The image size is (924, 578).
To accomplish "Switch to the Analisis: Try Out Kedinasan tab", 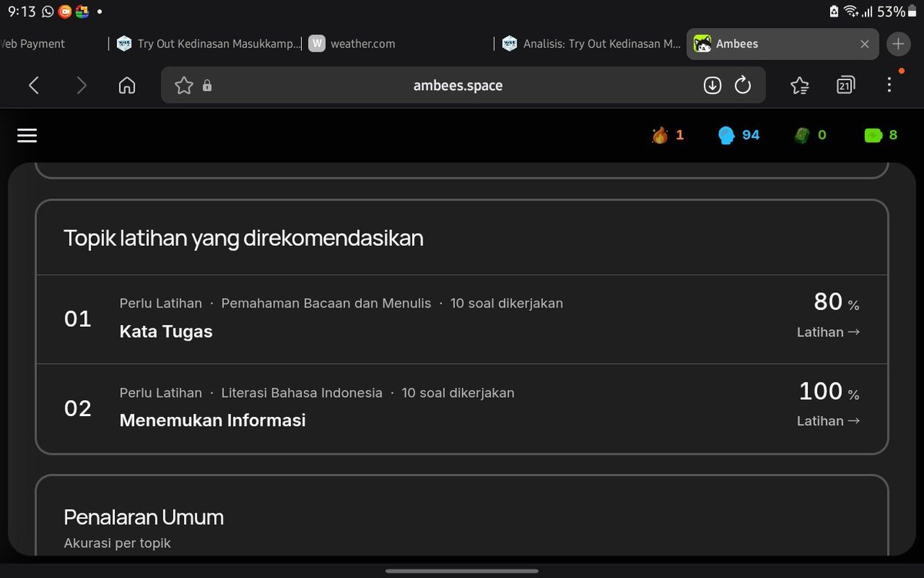I will [591, 44].
